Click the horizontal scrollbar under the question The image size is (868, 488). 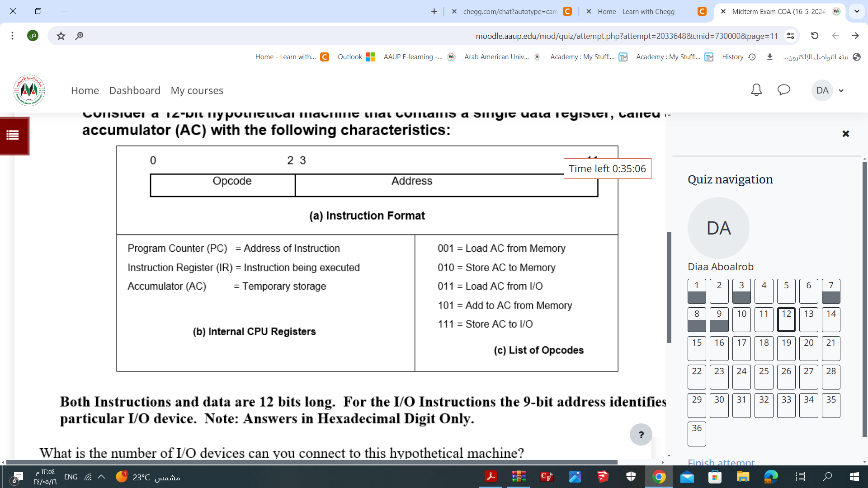[x=312, y=462]
